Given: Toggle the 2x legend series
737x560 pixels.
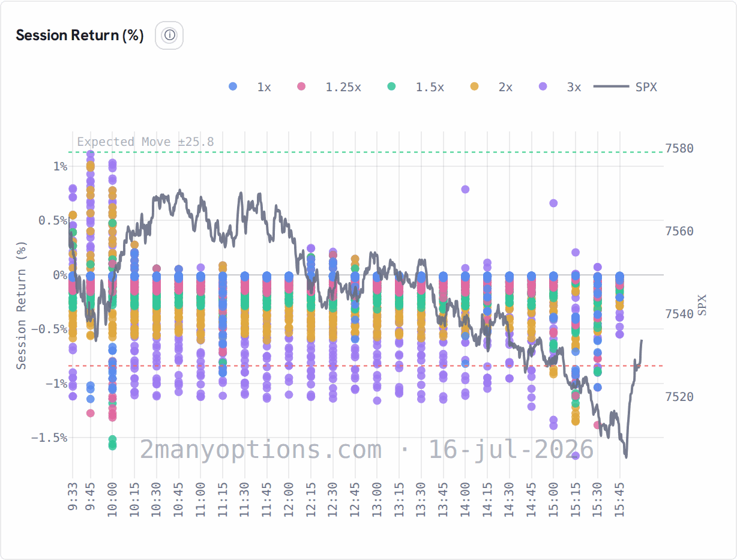Looking at the screenshot, I should point(491,87).
